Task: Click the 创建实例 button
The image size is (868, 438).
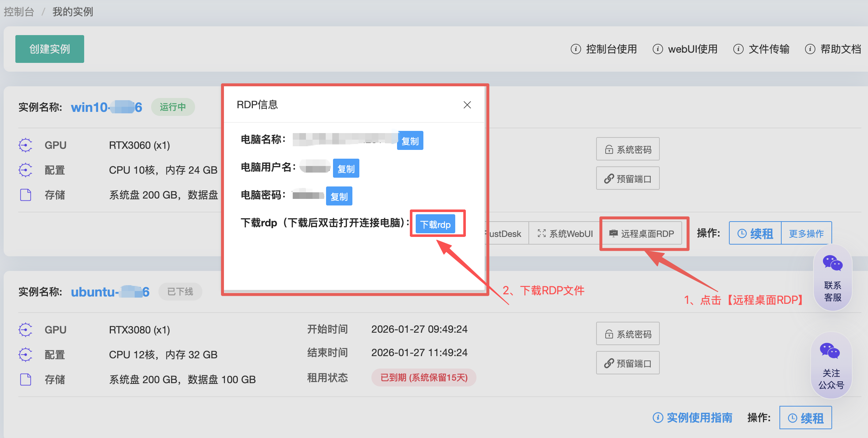Action: (50, 49)
